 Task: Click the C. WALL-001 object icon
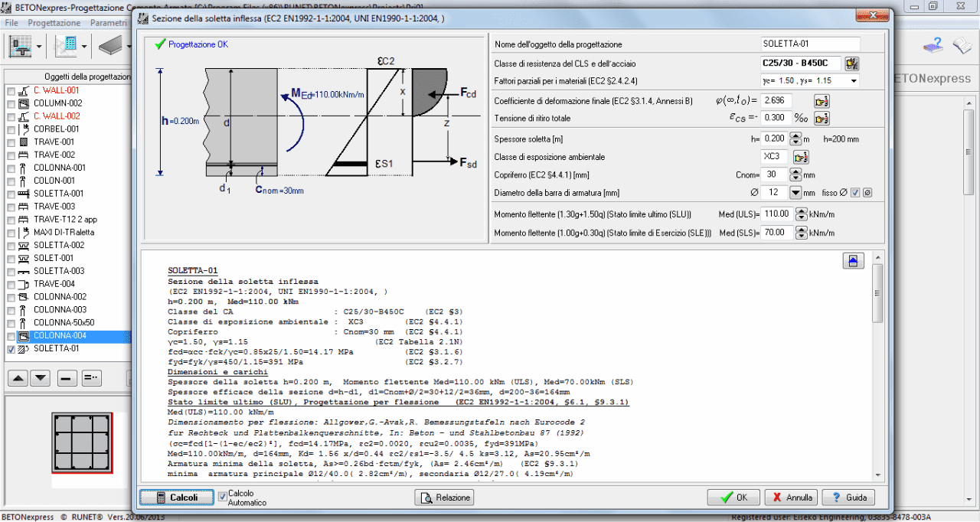(24, 90)
